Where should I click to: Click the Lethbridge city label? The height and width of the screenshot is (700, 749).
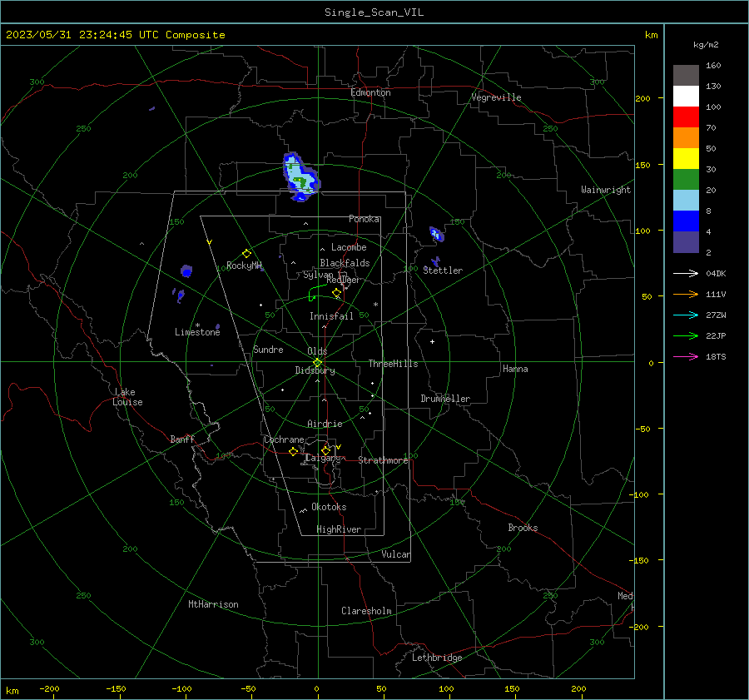(437, 658)
